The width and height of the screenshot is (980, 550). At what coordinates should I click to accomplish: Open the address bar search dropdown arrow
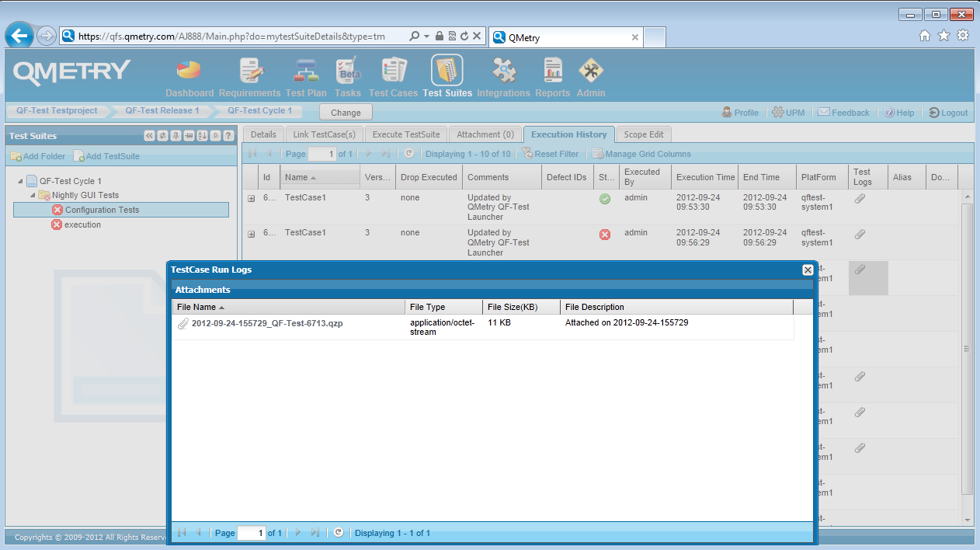pos(426,37)
